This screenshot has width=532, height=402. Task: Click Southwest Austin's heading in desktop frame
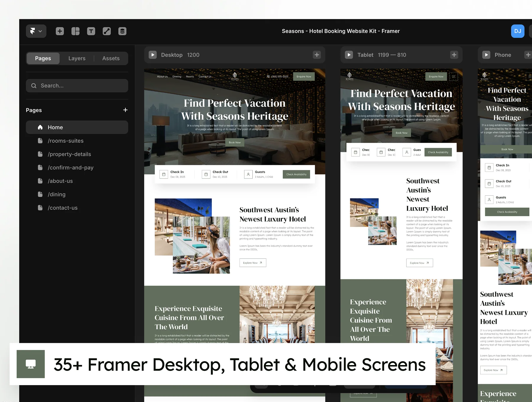click(x=273, y=214)
